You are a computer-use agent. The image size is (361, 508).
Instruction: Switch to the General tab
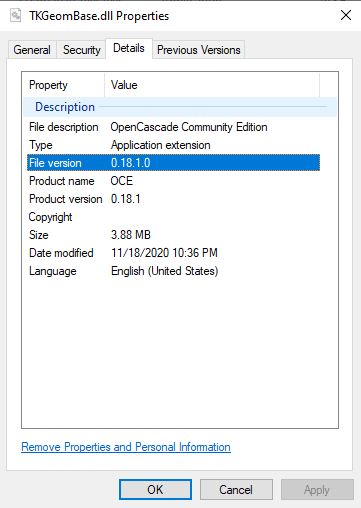(x=32, y=50)
